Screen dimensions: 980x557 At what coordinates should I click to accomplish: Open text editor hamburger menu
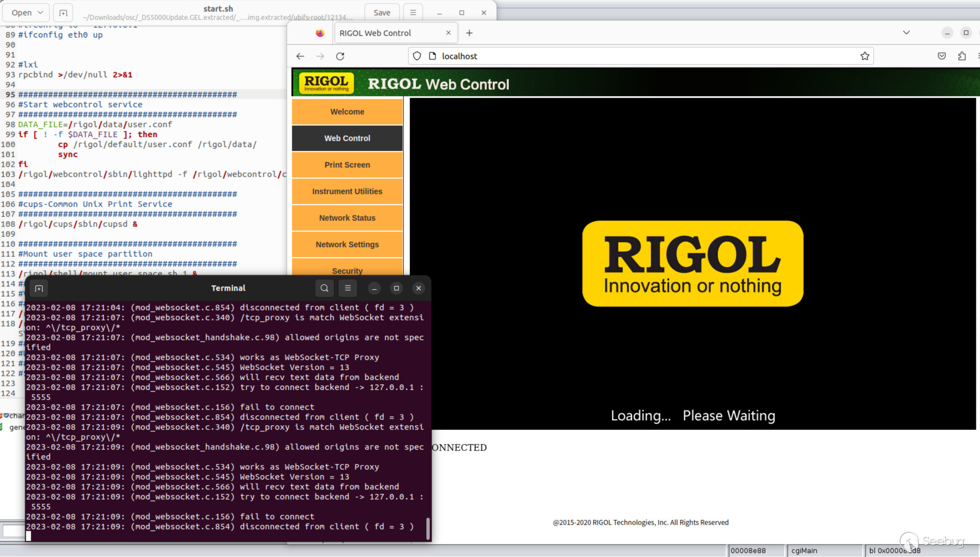413,13
